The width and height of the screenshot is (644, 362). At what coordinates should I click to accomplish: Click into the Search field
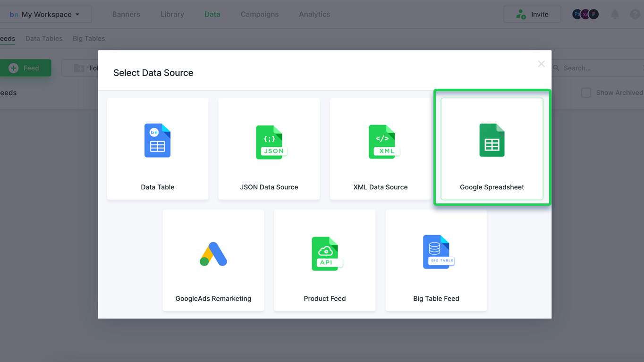coord(597,68)
